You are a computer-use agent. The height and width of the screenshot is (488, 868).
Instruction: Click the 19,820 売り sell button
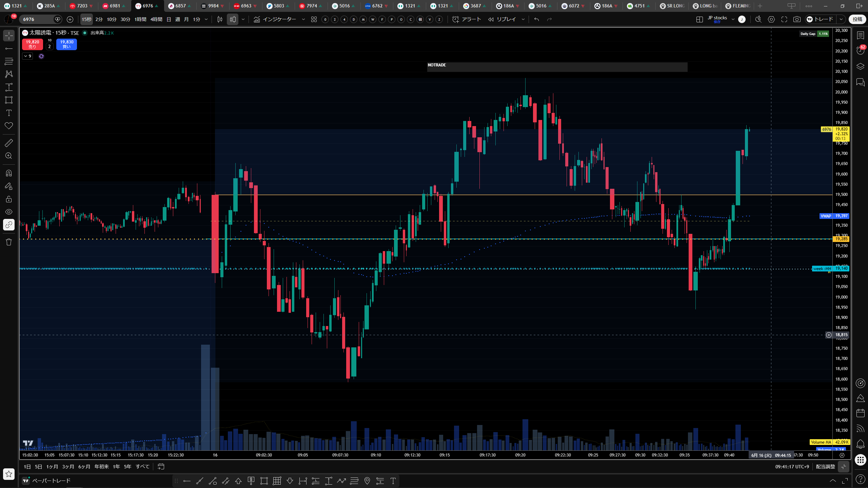pos(32,44)
